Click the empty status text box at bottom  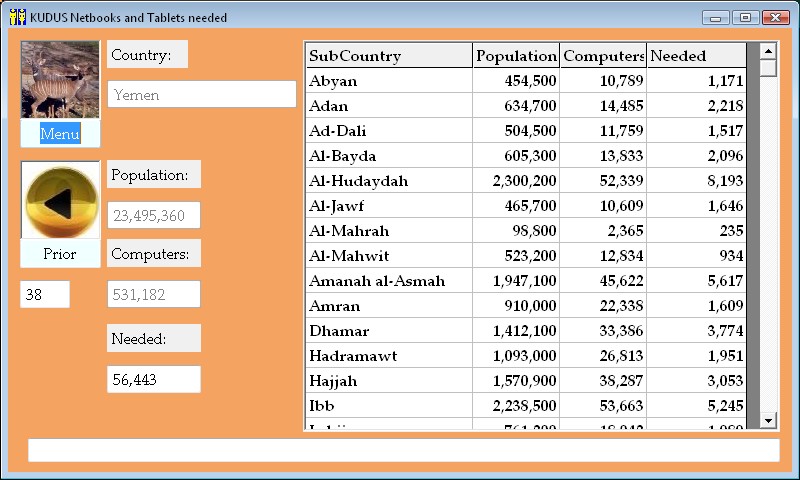coord(403,451)
